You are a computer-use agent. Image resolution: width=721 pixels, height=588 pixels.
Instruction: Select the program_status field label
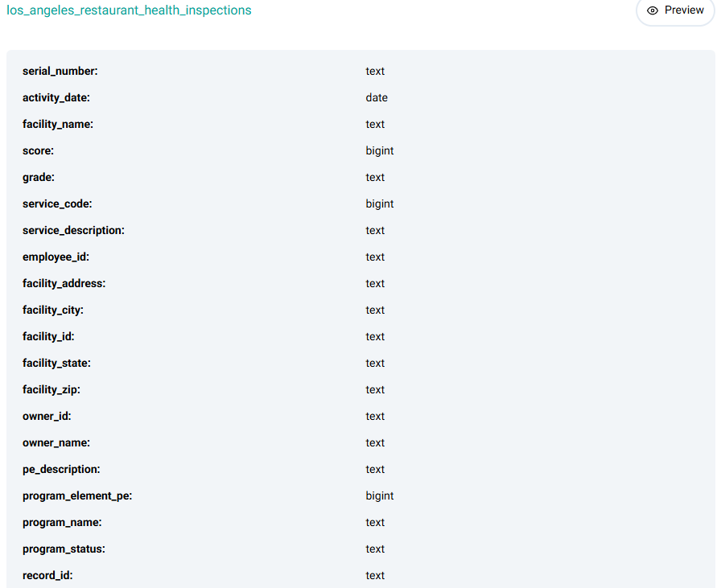tap(64, 549)
